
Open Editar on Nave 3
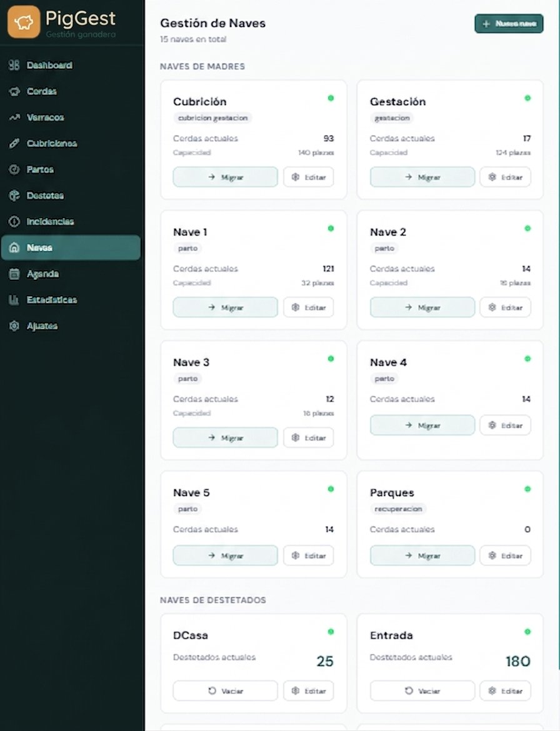(x=309, y=438)
